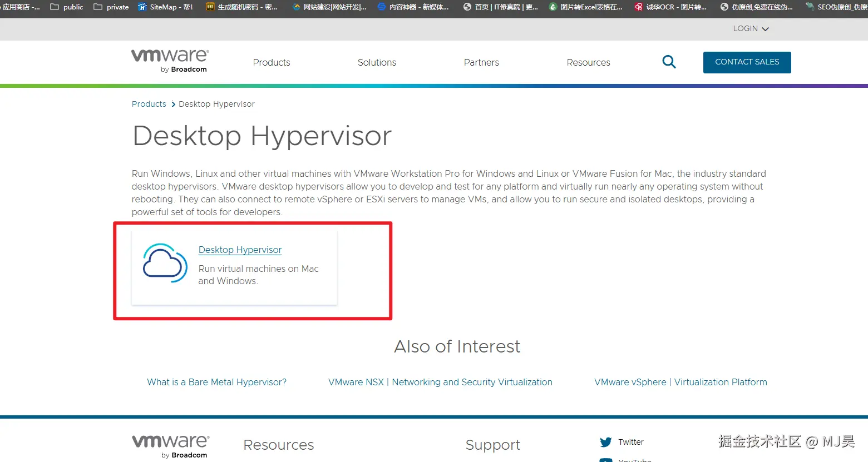Click the footer VMware by Broadcom logo
The image size is (868, 462).
click(x=170, y=447)
